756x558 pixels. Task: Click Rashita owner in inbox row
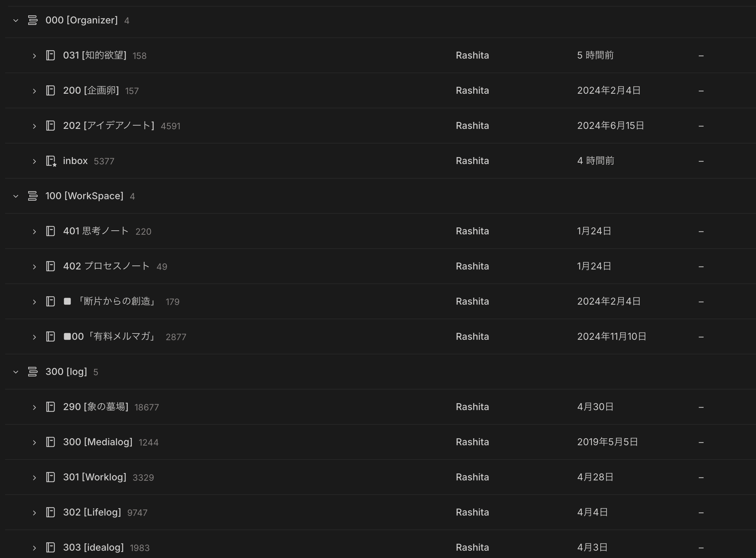[x=472, y=161]
